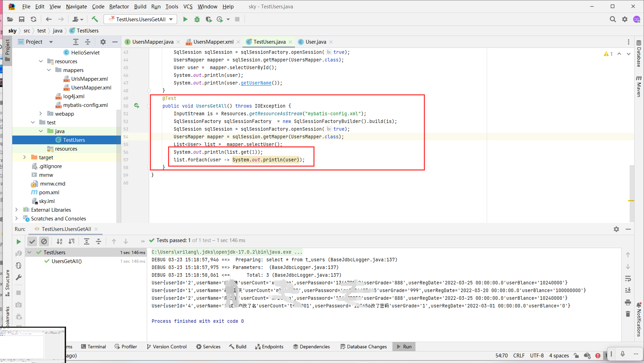Open the Refactor menu

tap(119, 6)
